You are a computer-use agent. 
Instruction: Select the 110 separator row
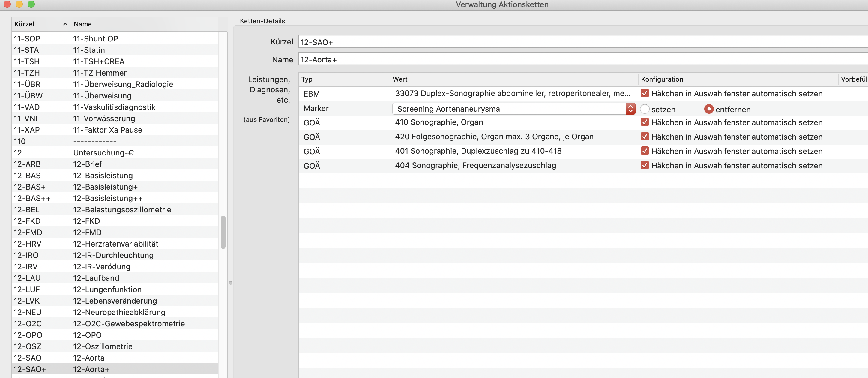pos(115,141)
